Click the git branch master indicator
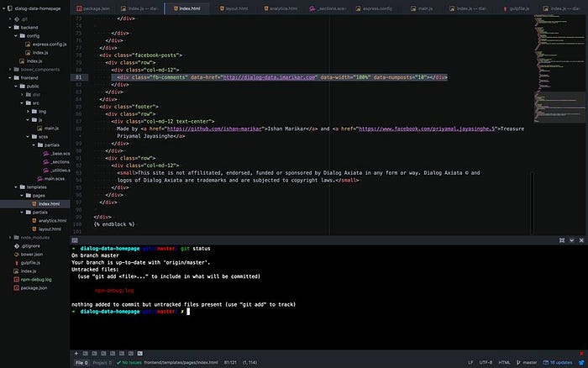 (x=527, y=362)
